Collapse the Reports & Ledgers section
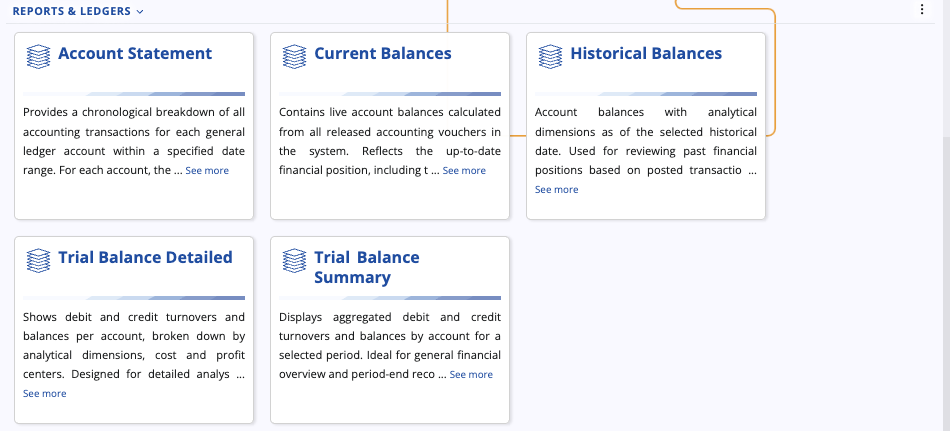This screenshot has height=431, width=950. pos(78,11)
